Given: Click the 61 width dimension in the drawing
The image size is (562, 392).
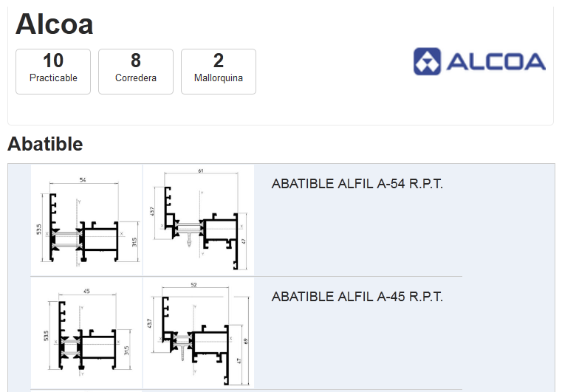Looking at the screenshot, I should pyautogui.click(x=201, y=171).
